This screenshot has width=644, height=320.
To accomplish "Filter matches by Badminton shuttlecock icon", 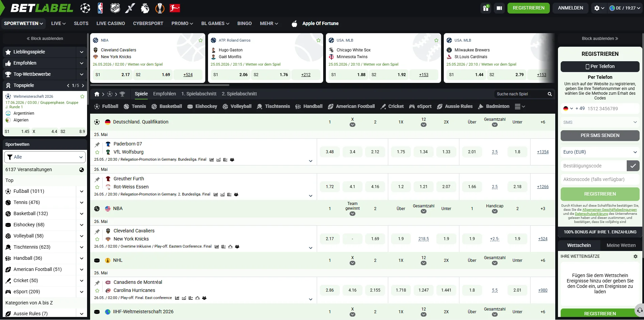I will pos(481,107).
